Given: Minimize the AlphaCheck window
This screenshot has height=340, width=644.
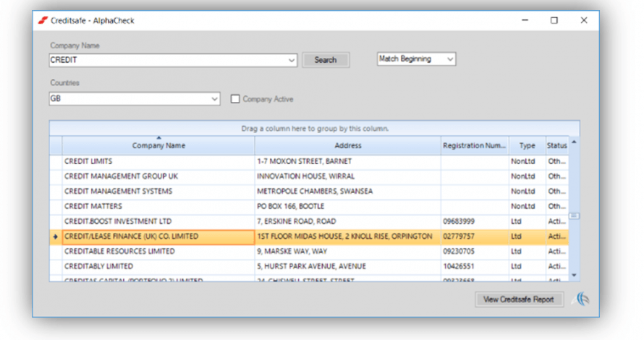Looking at the screenshot, I should coord(525,20).
